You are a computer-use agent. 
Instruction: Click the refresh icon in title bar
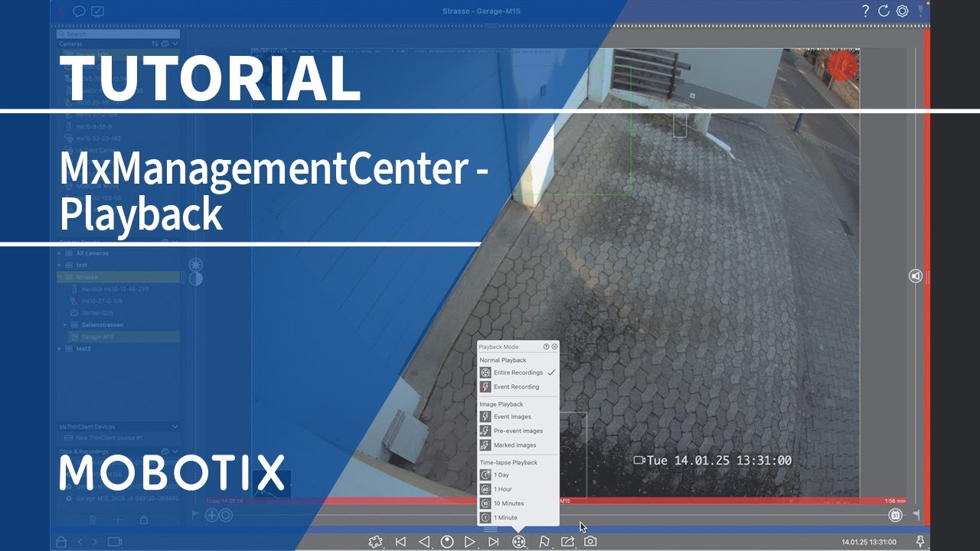click(884, 11)
